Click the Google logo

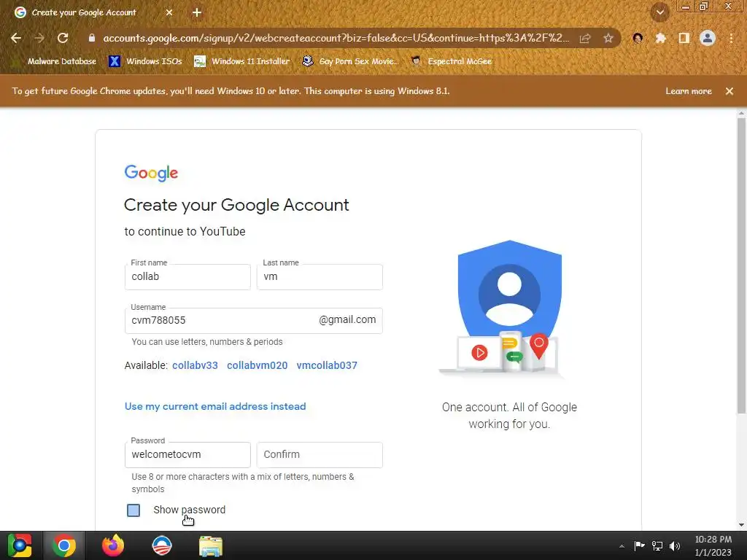(x=151, y=173)
